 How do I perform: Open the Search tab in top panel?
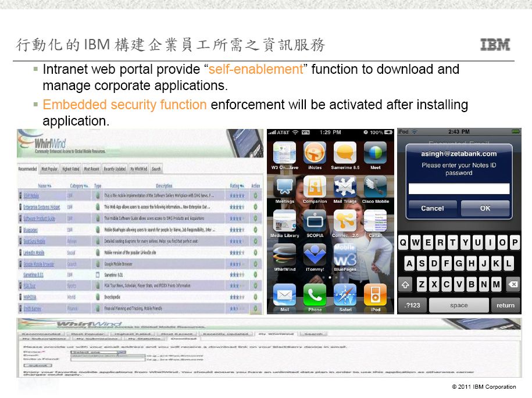tap(156, 169)
